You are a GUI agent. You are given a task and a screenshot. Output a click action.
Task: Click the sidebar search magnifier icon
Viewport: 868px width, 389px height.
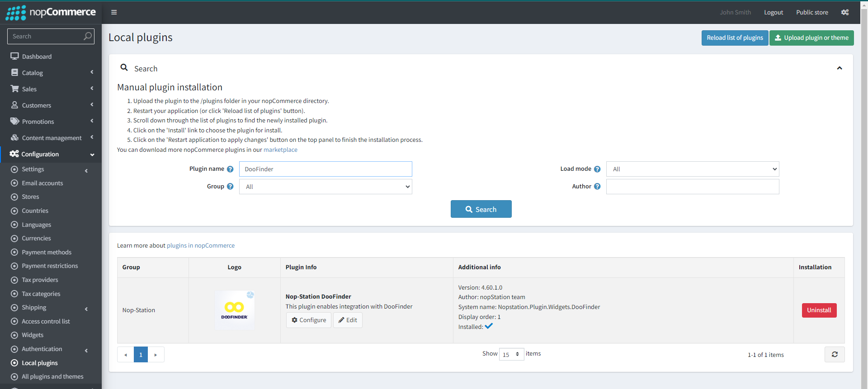point(88,36)
